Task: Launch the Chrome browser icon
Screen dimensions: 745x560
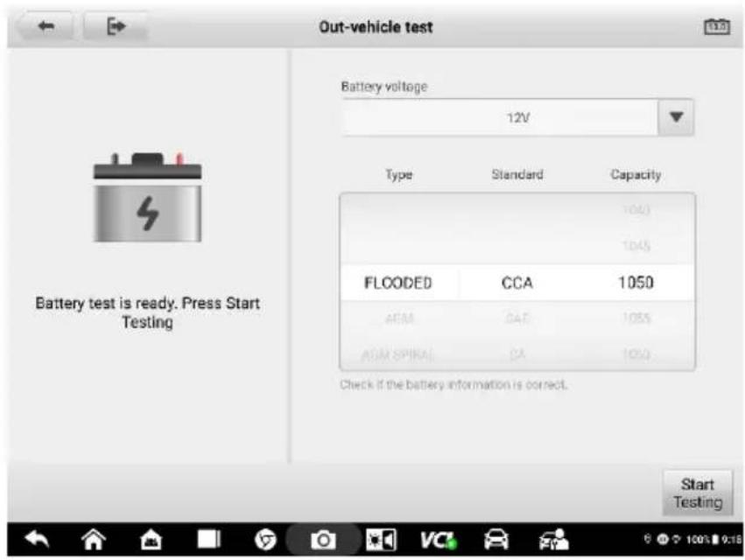Action: (x=265, y=540)
